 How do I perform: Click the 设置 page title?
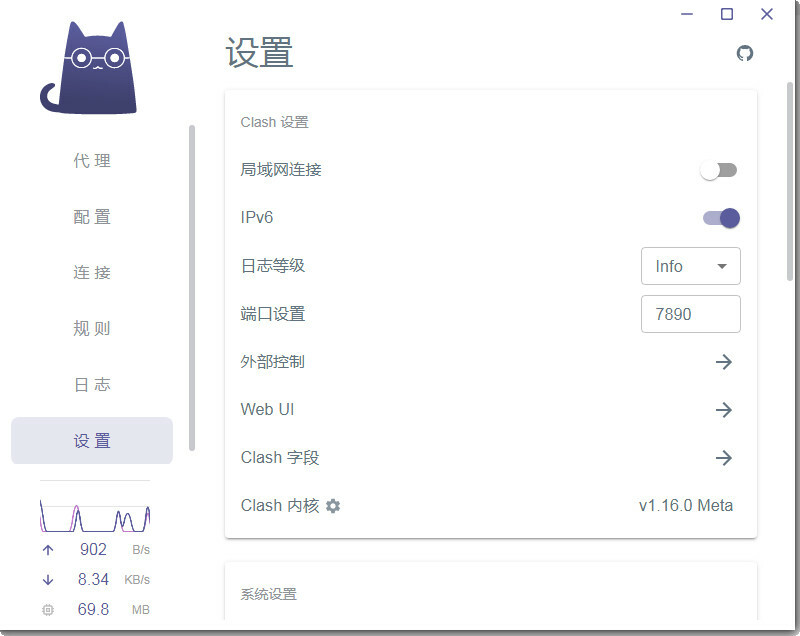click(x=259, y=53)
